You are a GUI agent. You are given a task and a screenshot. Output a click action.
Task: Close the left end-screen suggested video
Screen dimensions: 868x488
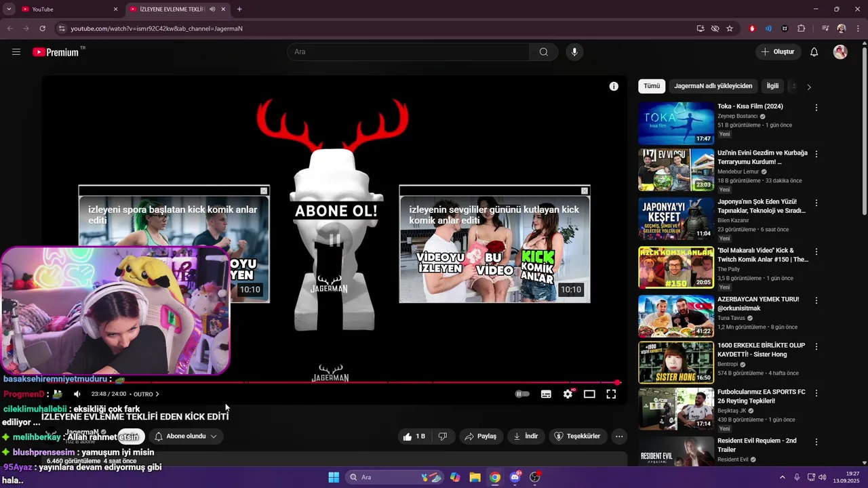click(x=264, y=191)
